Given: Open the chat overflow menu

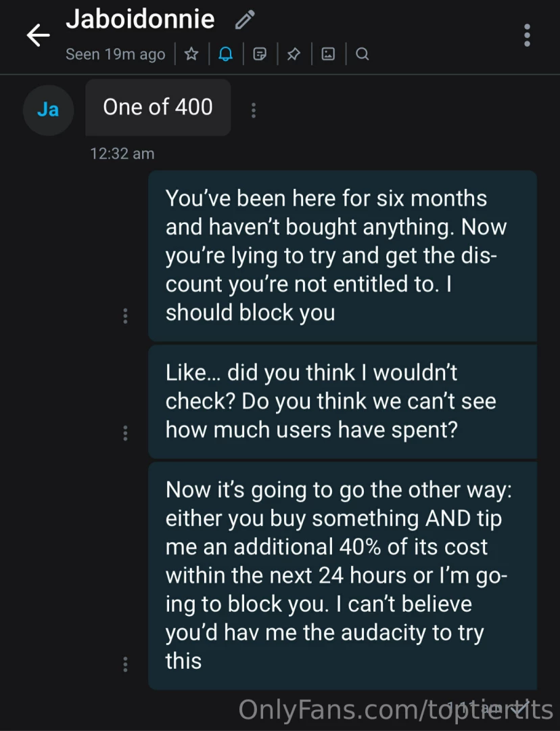Looking at the screenshot, I should pos(527,35).
